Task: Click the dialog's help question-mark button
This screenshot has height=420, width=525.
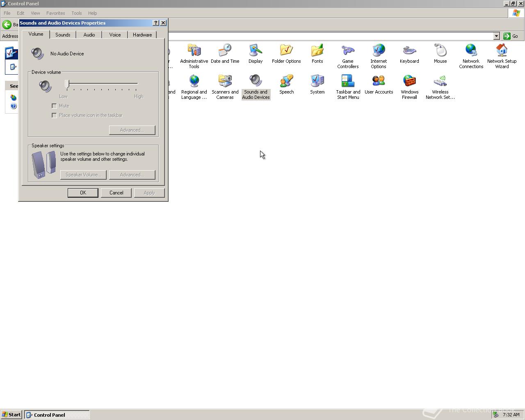Action: 155,23
